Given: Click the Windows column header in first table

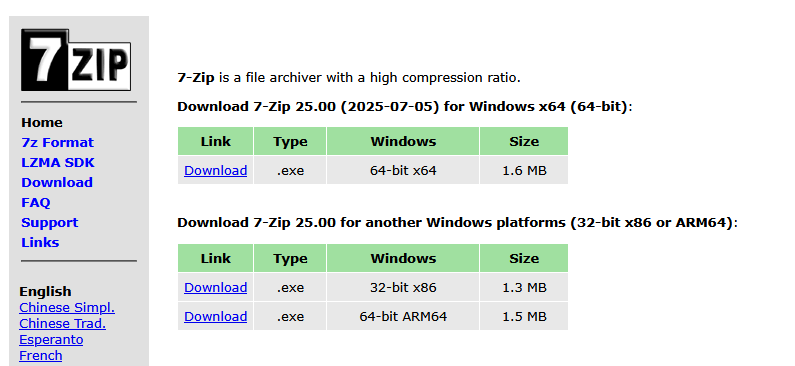Looking at the screenshot, I should (x=403, y=141).
